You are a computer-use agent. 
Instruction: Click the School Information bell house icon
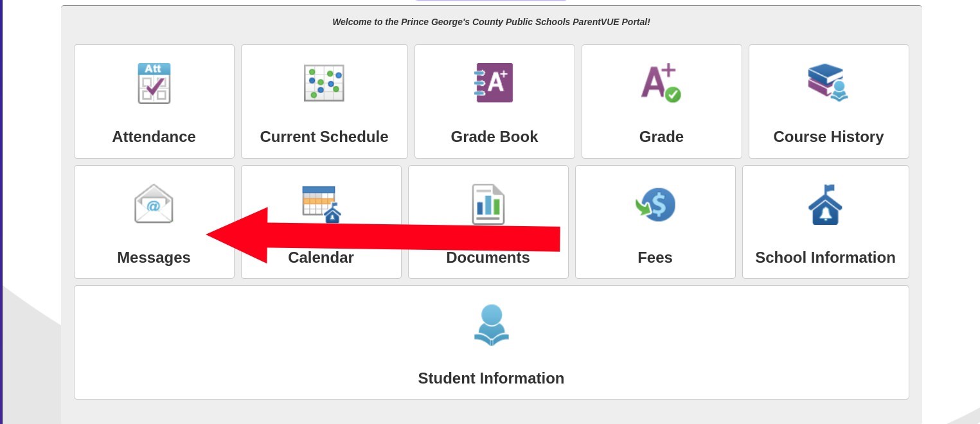[825, 204]
